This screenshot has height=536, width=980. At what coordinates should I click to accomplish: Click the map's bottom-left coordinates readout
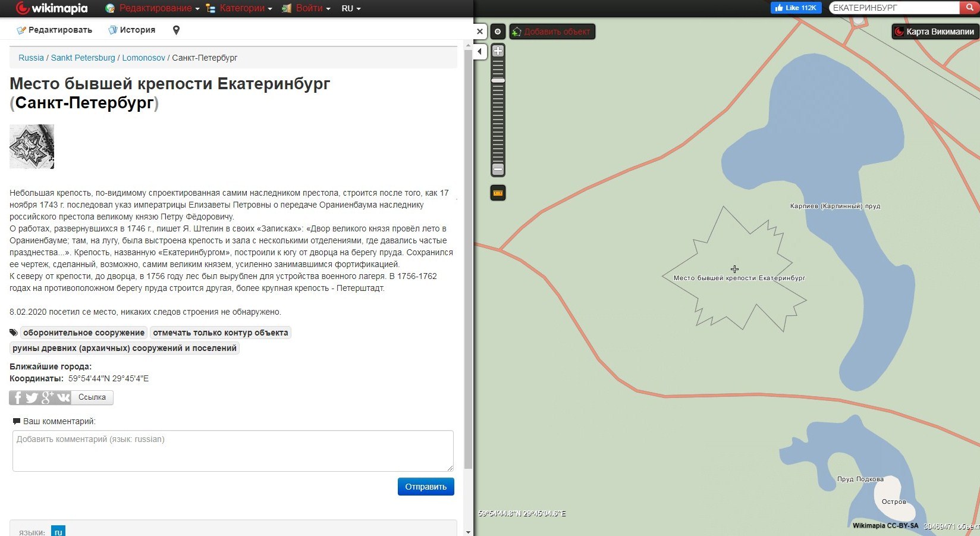pos(522,513)
